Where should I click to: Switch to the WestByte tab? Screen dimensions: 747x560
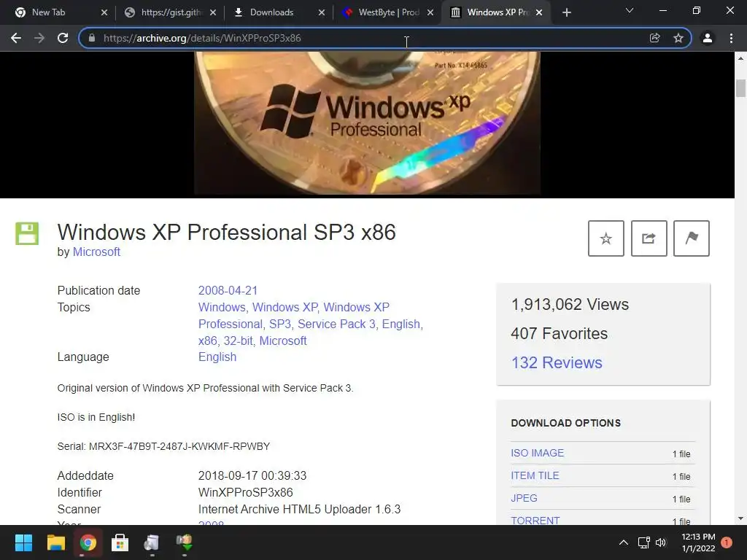coord(388,12)
